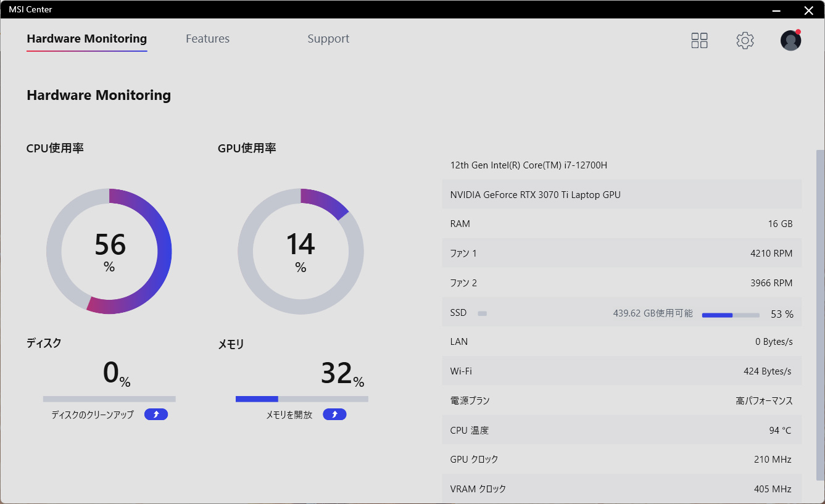Click the Wi-Fi 424 Bytes/s value

(x=768, y=371)
